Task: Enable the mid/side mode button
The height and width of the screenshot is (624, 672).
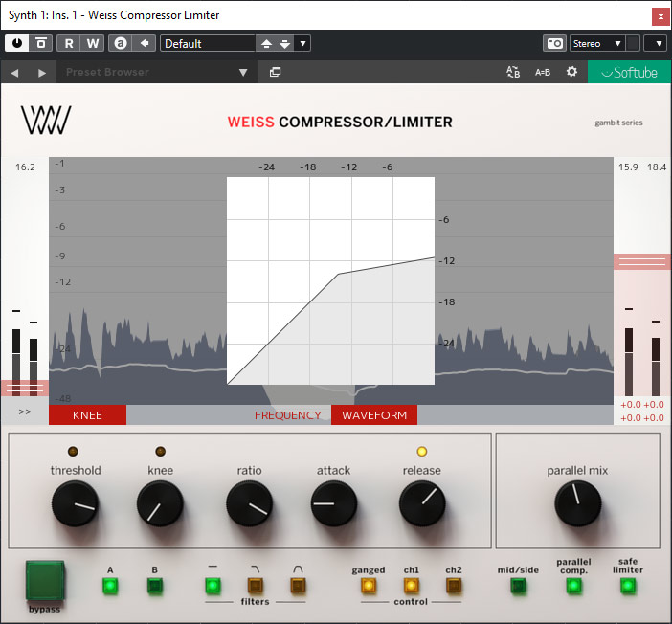Action: pyautogui.click(x=518, y=586)
